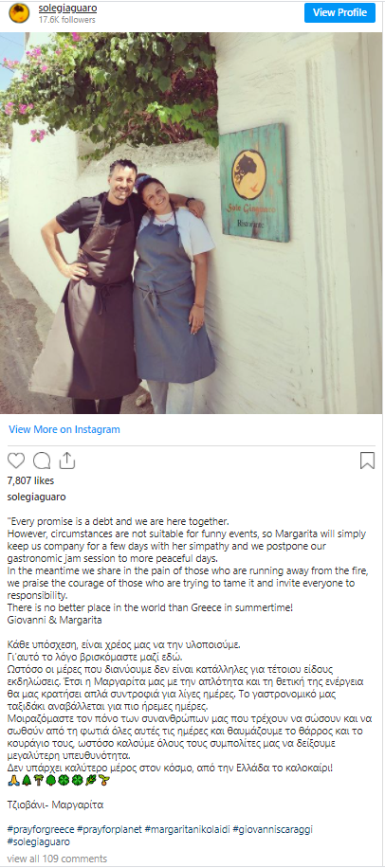The image size is (385, 868).
Task: Click the 7,807 likes count
Action: click(x=30, y=480)
